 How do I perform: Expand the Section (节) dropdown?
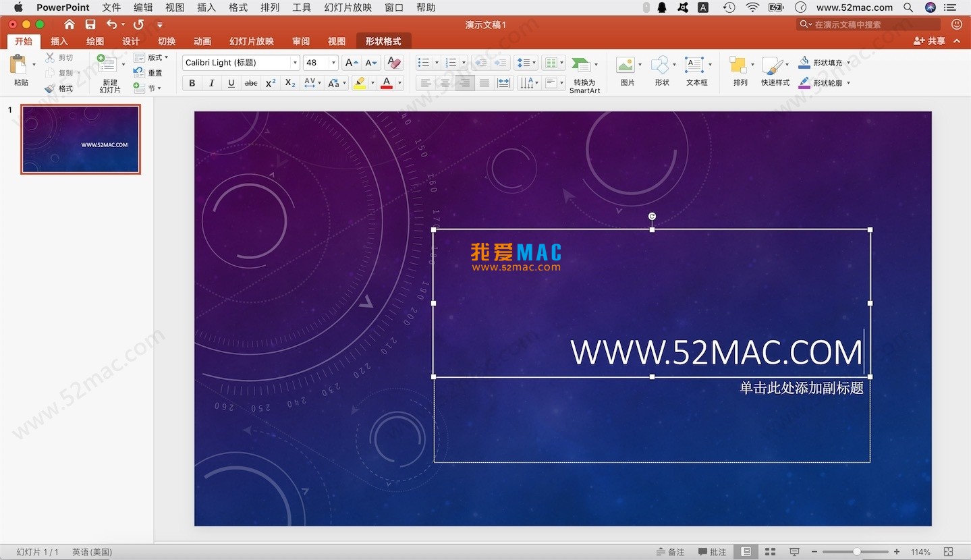[159, 88]
